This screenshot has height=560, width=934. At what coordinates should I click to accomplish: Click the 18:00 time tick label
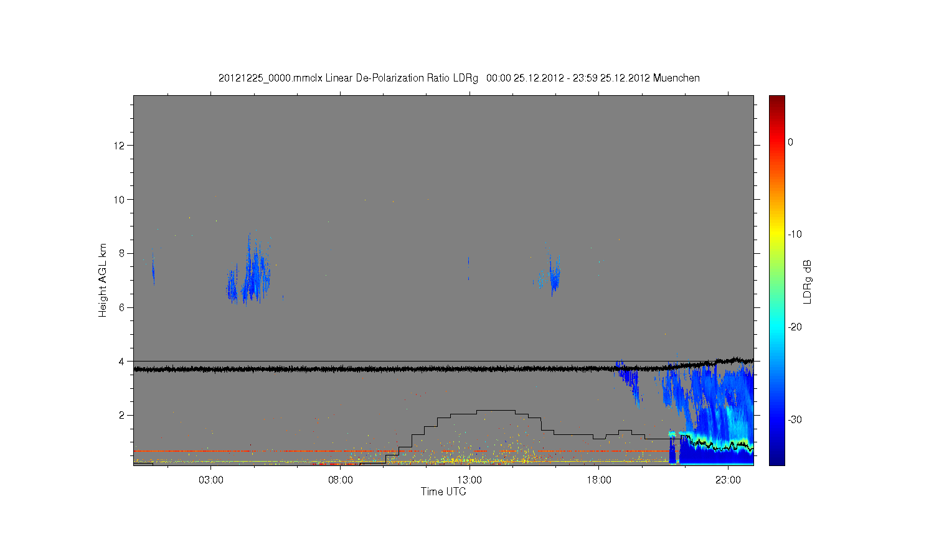(599, 480)
